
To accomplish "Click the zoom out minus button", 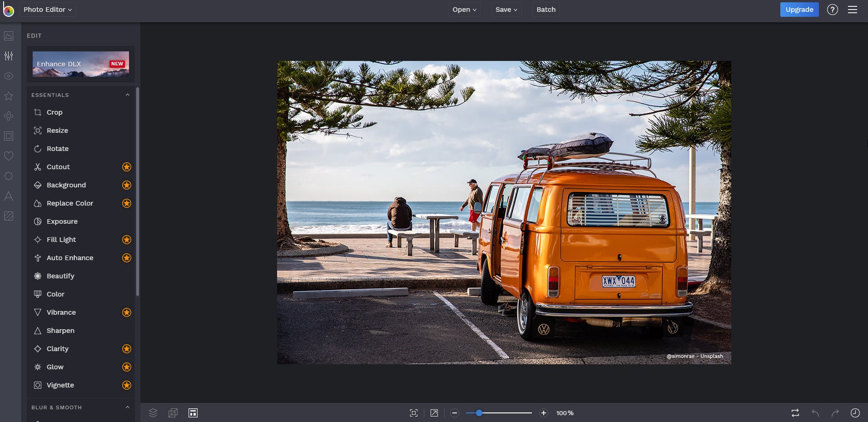I will tap(455, 413).
